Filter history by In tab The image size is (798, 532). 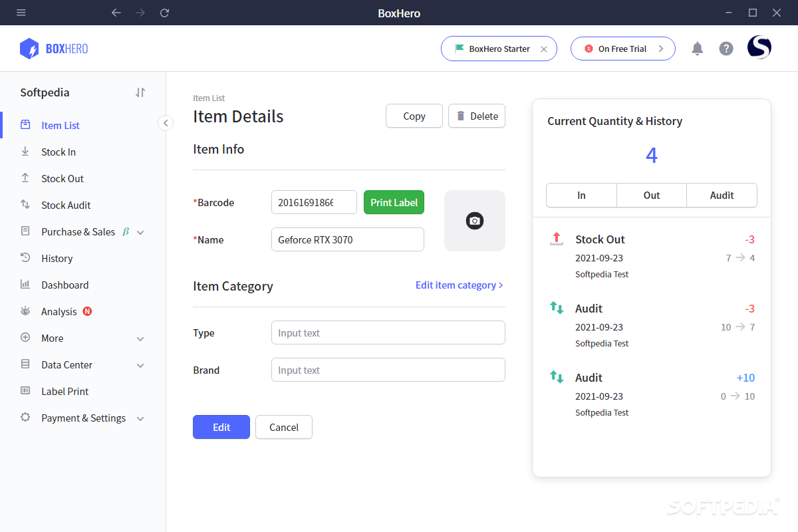point(581,196)
